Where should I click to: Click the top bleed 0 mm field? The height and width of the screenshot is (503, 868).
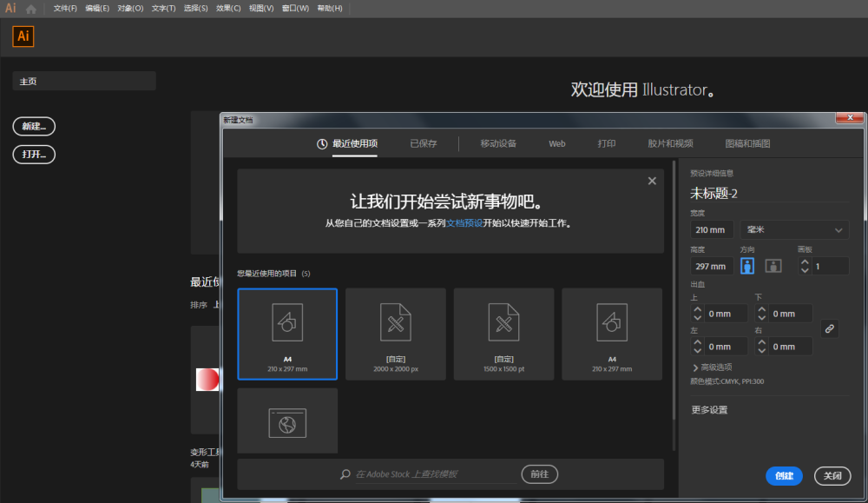(x=726, y=314)
